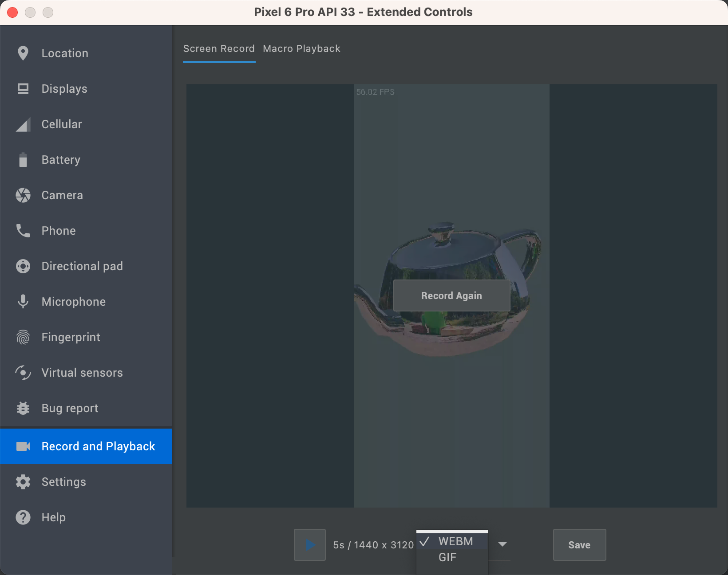The height and width of the screenshot is (575, 728).
Task: Select GIF from the format list
Action: pos(447,558)
